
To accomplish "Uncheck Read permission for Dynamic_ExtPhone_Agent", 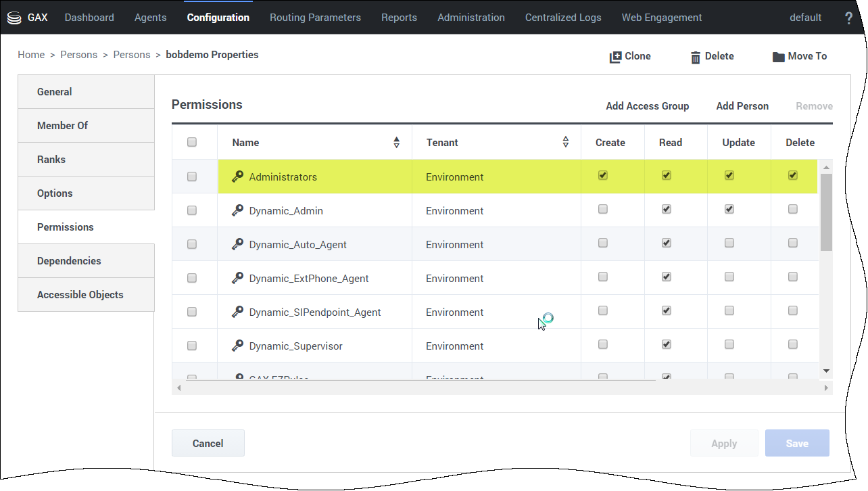I will click(x=667, y=277).
